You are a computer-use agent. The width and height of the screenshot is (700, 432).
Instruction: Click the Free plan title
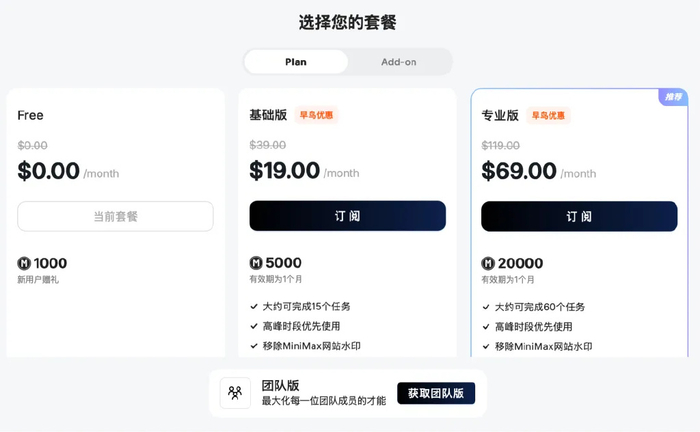tap(31, 115)
